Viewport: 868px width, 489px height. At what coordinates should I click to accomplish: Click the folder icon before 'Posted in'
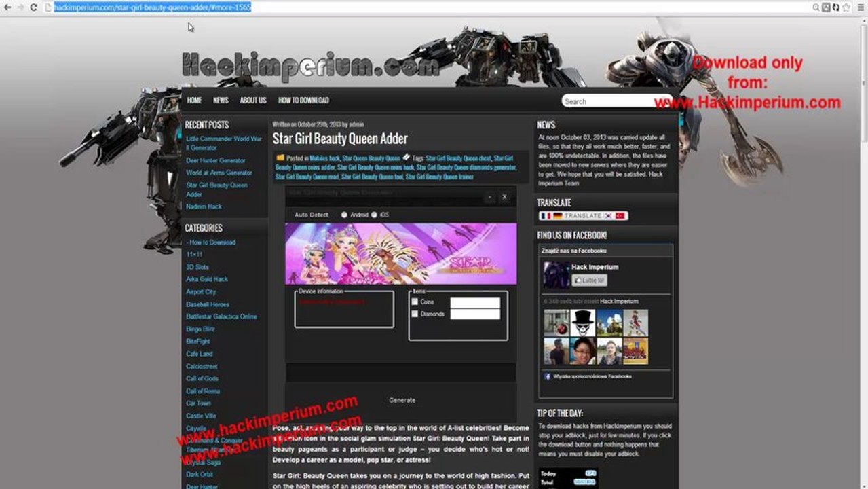(280, 158)
